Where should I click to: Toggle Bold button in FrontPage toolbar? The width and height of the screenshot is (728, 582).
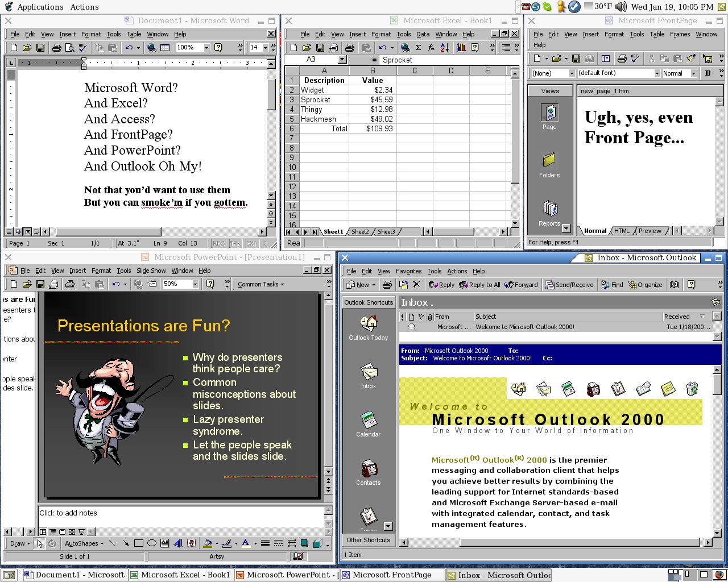[x=708, y=73]
